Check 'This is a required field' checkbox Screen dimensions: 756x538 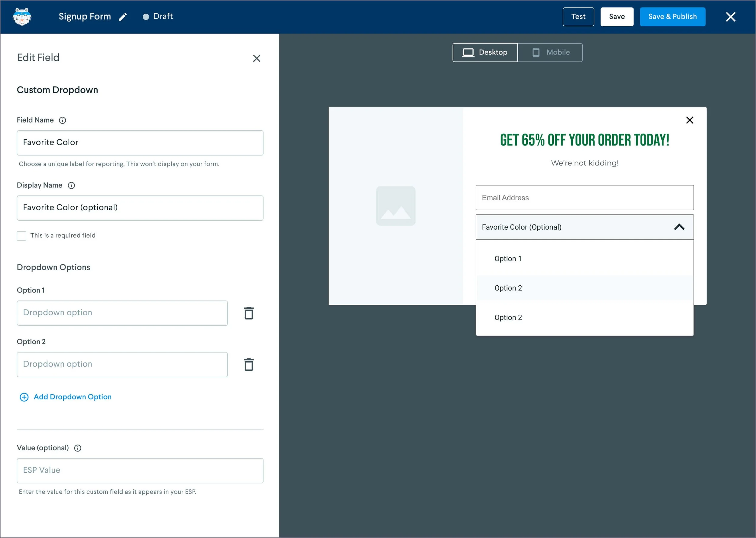[21, 235]
